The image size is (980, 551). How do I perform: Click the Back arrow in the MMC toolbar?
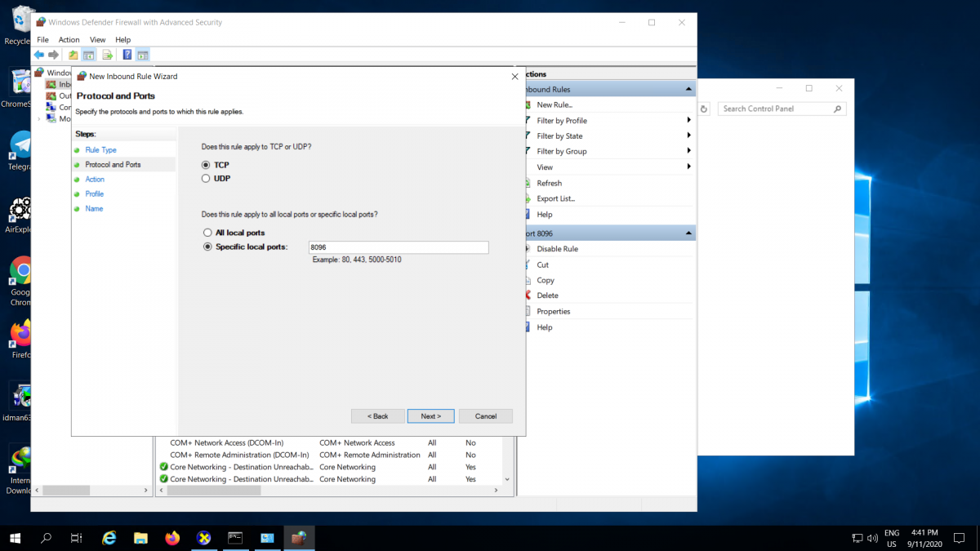[x=38, y=55]
